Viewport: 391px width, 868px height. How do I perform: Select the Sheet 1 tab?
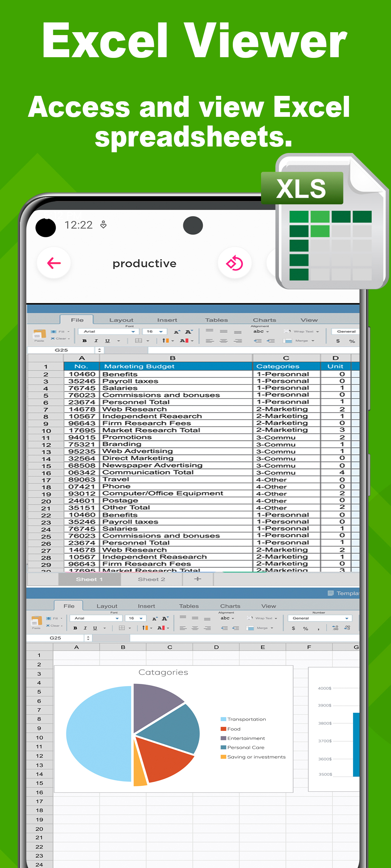(89, 579)
